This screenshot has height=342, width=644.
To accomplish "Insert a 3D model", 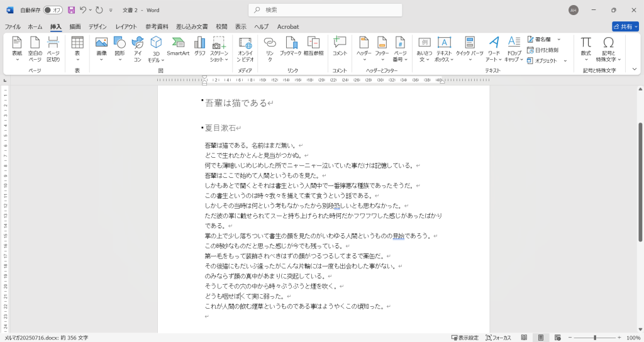I will click(156, 49).
